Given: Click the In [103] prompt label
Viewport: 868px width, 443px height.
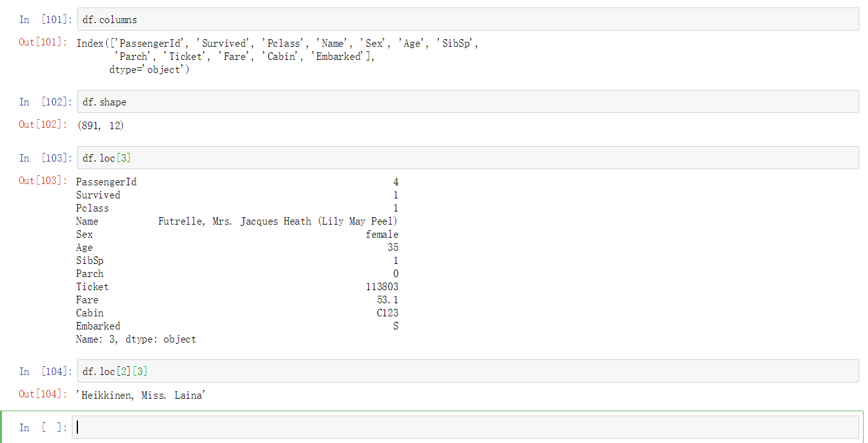Looking at the screenshot, I should [46, 158].
